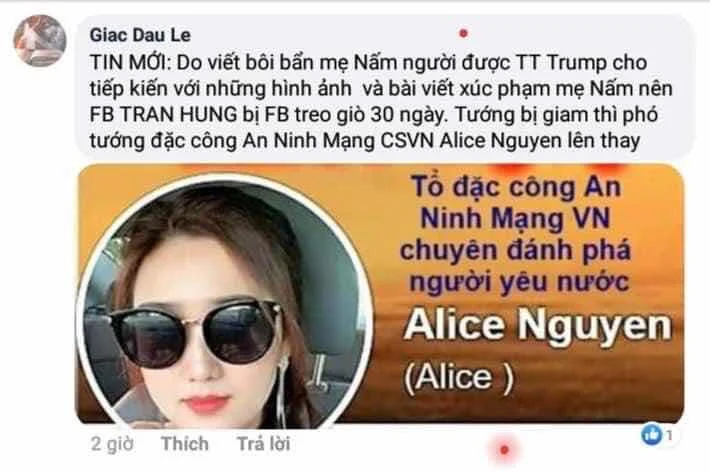Click the người yêu nước purple line

(519, 282)
